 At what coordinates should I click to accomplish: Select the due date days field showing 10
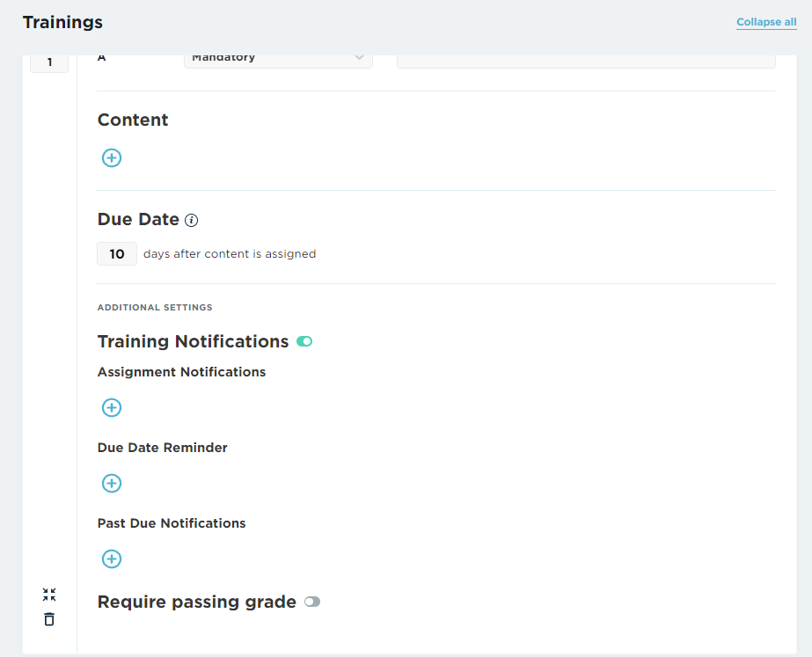pos(117,253)
